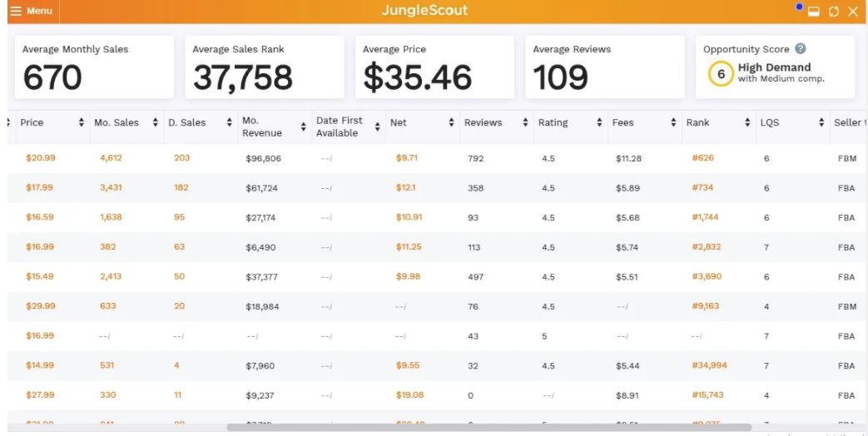This screenshot has width=868, height=436.
Task: Minimize the JungleScout extension window
Action: click(x=814, y=12)
